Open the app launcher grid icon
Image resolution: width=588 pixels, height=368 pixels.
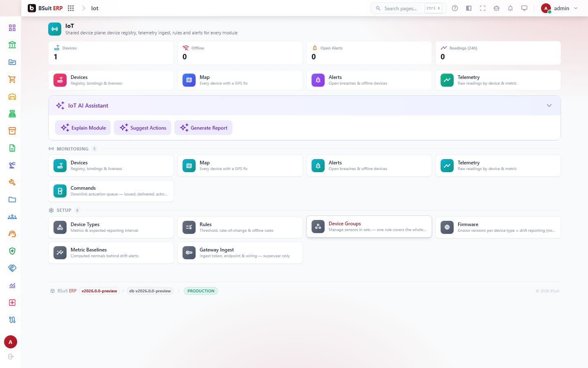71,8
